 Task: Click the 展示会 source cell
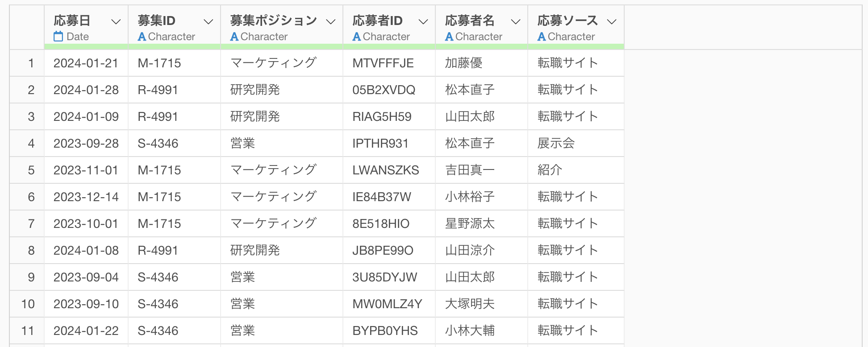pos(556,143)
